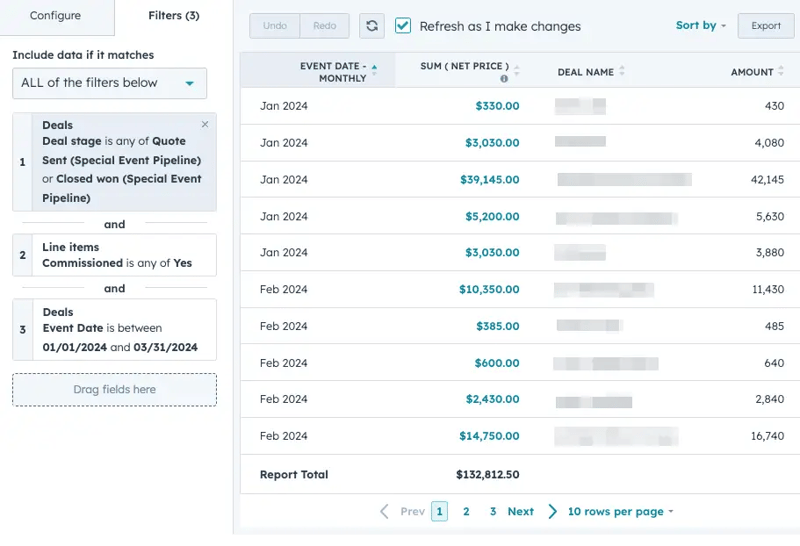Open the Sort by dropdown
This screenshot has width=800, height=546.
(701, 25)
